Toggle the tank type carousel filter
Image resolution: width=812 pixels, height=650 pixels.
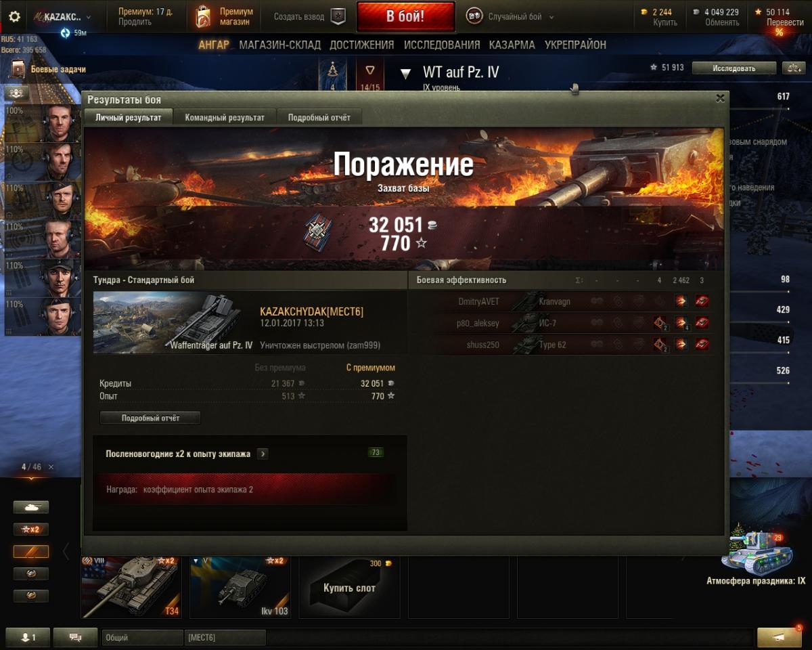click(x=31, y=507)
